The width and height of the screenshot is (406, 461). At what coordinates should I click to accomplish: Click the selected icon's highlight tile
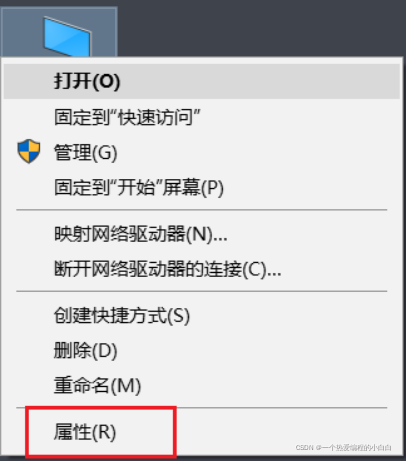tap(59, 32)
